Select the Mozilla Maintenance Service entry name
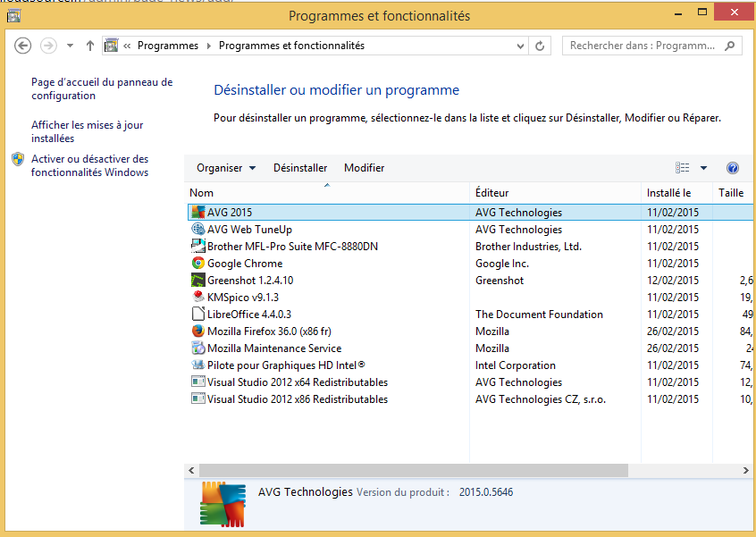 tap(274, 348)
